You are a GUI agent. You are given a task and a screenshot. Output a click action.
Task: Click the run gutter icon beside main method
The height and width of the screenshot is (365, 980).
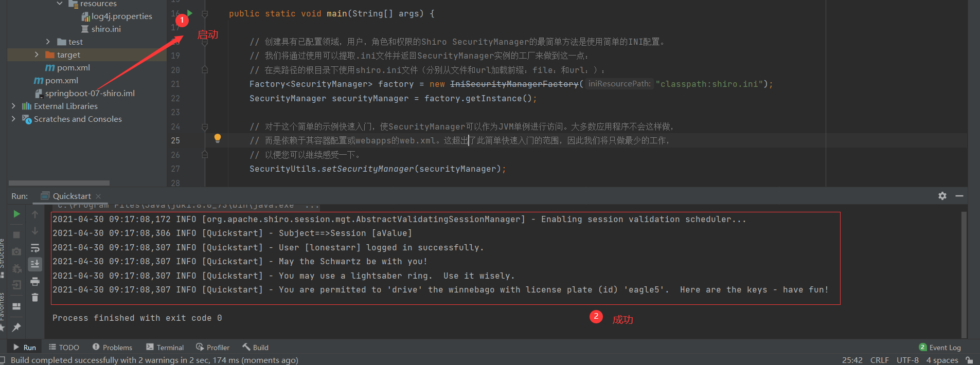190,13
